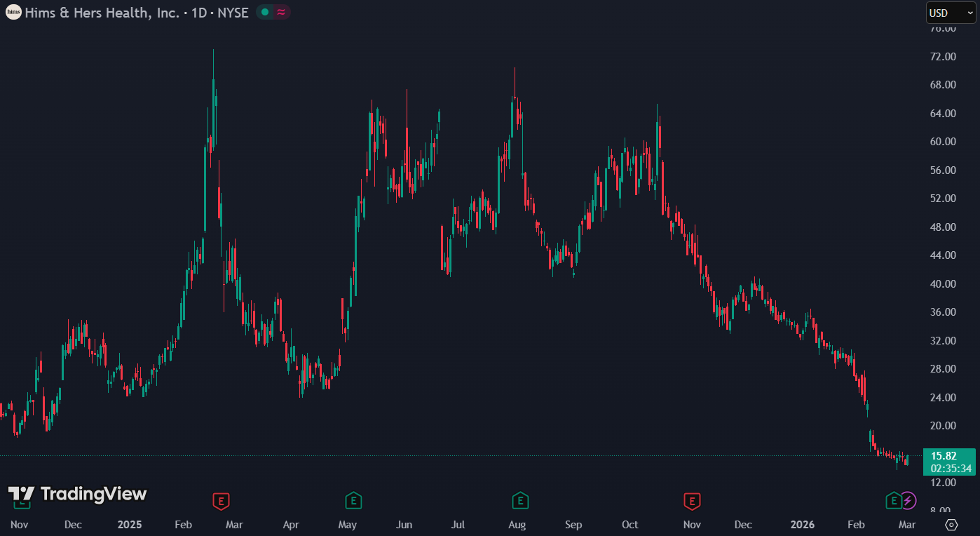Viewport: 980px width, 536px height.
Task: Click the 02:35:34 bar countdown timer
Action: (x=951, y=468)
